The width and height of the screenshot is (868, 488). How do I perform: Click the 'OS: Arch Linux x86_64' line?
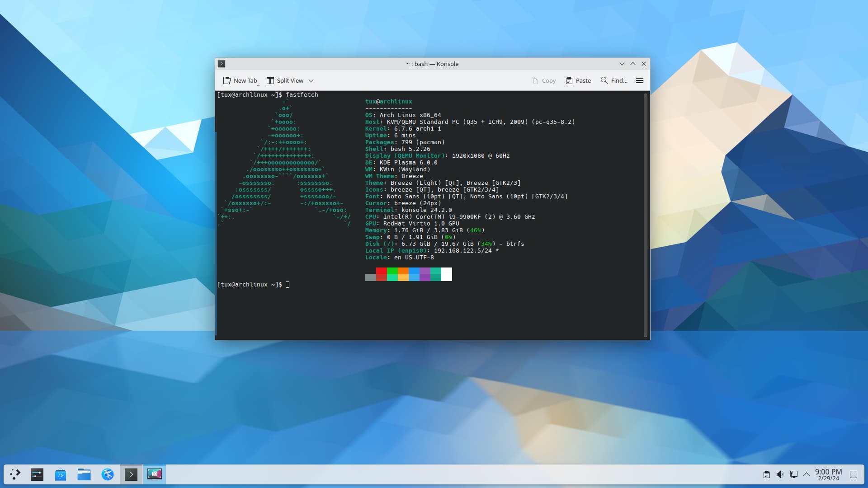pyautogui.click(x=403, y=115)
